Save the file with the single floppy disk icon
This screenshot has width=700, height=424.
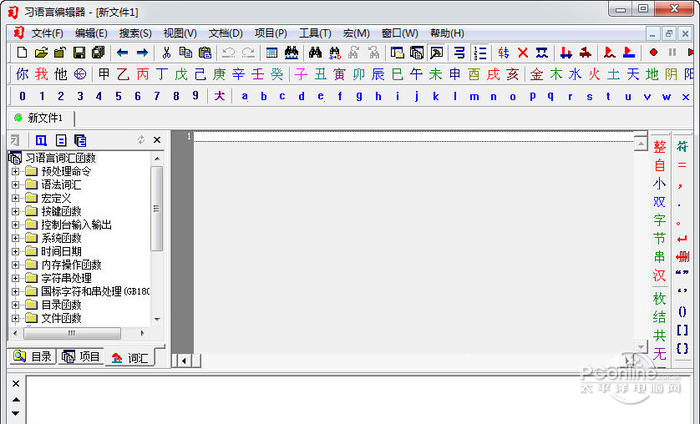coord(79,53)
